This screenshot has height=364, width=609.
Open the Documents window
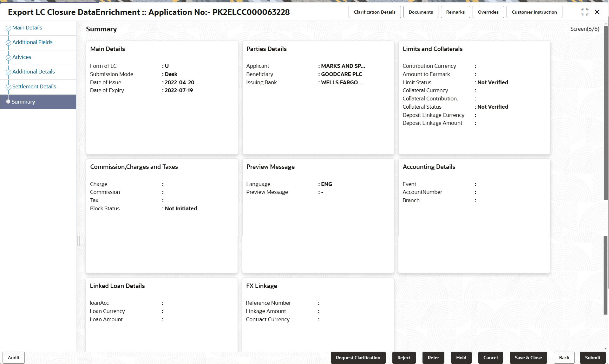[421, 12]
